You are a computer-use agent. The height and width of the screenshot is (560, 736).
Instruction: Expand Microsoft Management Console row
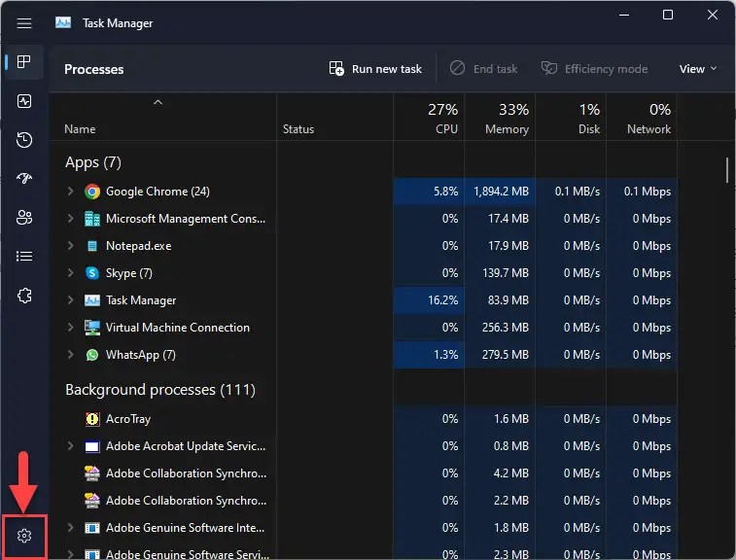click(70, 219)
